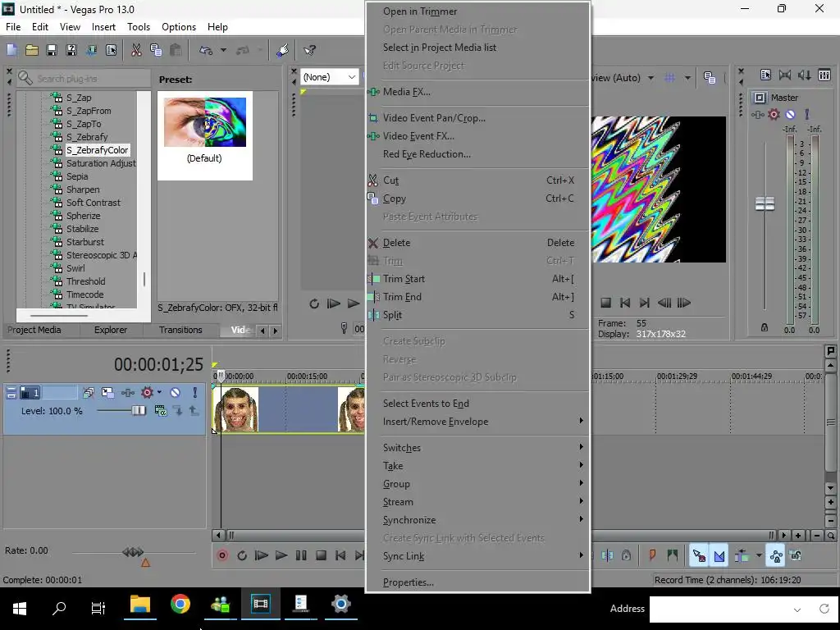
Task: Click the Insert Region green flags icon
Action: tap(673, 555)
